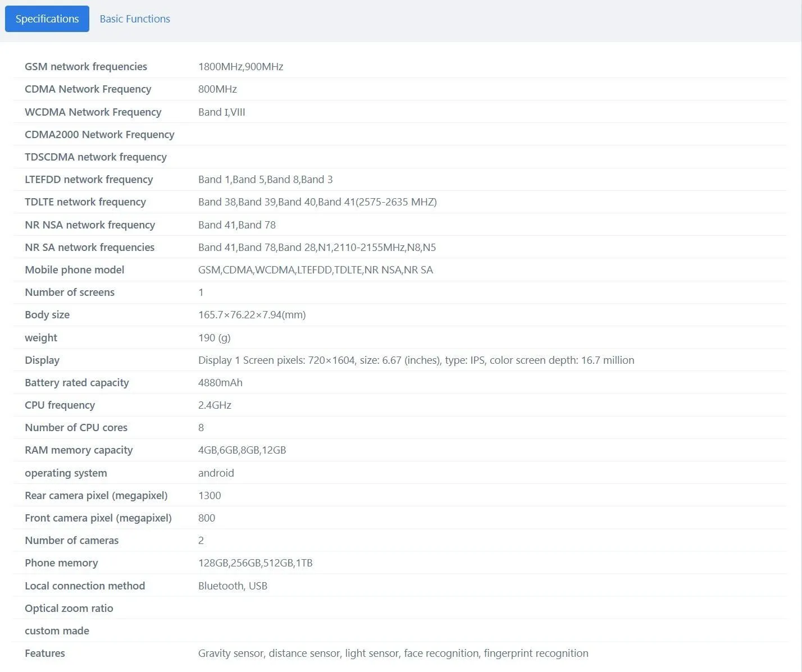Select the Phone memory label
The image size is (802, 672).
[x=61, y=563]
